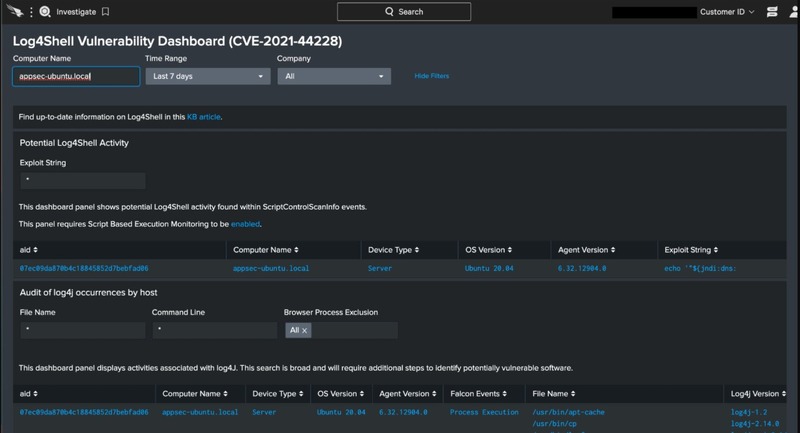Click the bookmark icon beside Investigate

[x=106, y=12]
